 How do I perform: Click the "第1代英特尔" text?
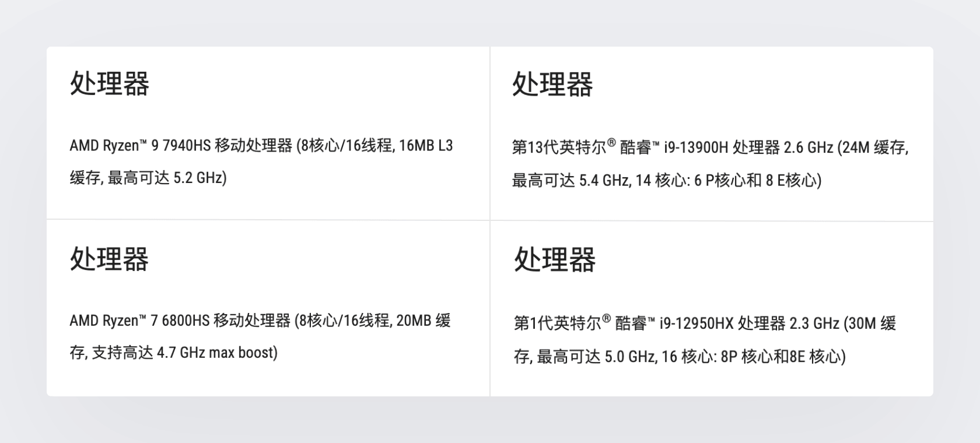[557, 324]
